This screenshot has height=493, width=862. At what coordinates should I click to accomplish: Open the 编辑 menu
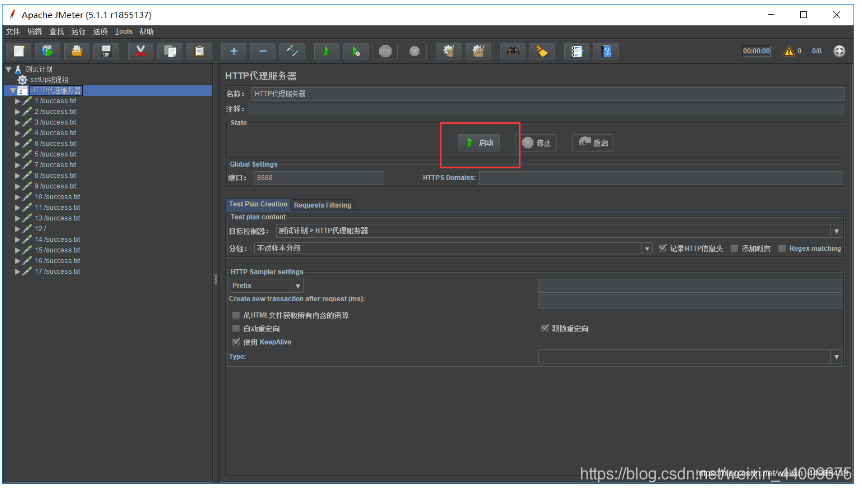tap(35, 32)
